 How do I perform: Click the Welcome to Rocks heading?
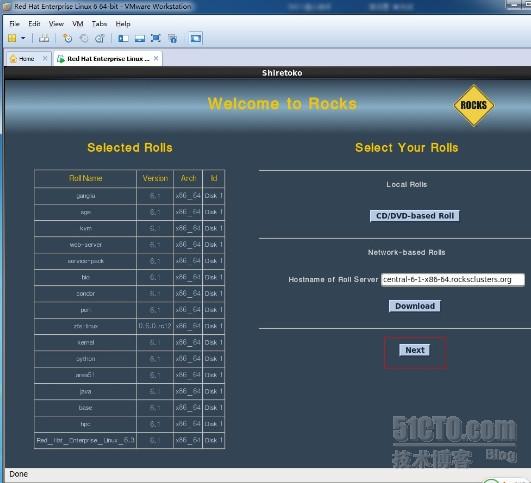282,104
